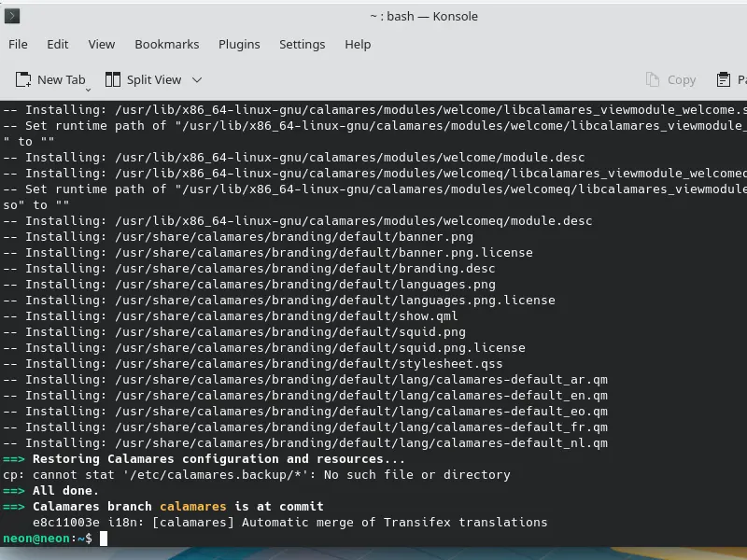This screenshot has width=747, height=560.
Task: Click the Split View icon
Action: [x=113, y=79]
